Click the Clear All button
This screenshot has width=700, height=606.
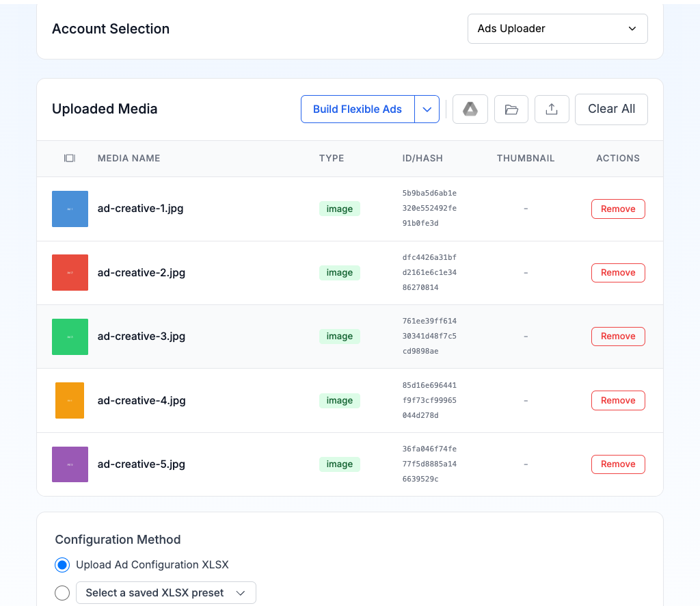point(611,109)
